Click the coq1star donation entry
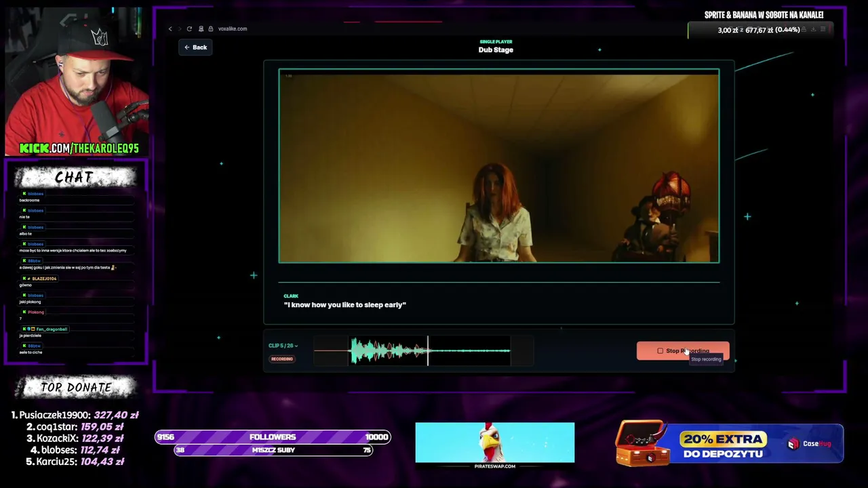 pos(75,427)
